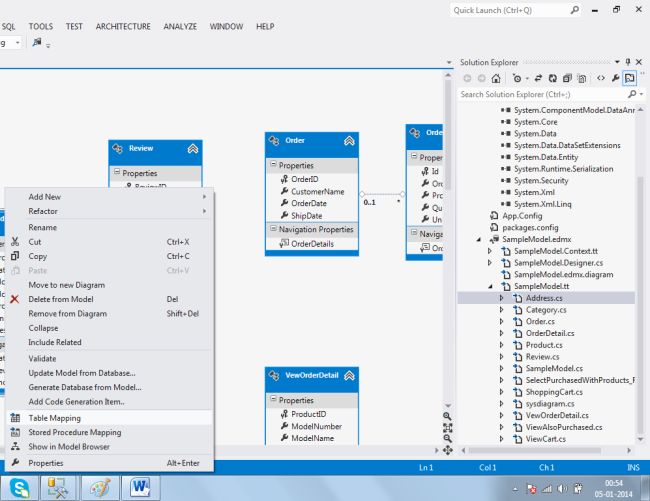The width and height of the screenshot is (650, 501).
Task: Open Properties wrench icon in Solution Explorer toolbar
Action: pyautogui.click(x=616, y=78)
